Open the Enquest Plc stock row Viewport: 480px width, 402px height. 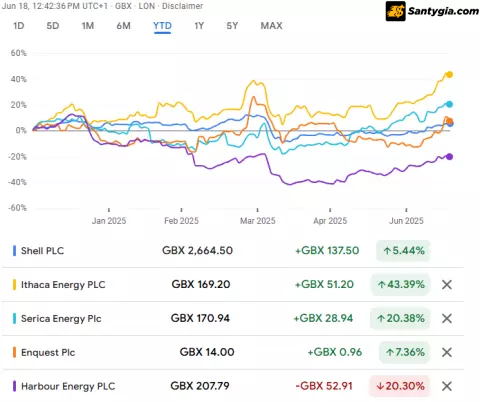pos(233,352)
